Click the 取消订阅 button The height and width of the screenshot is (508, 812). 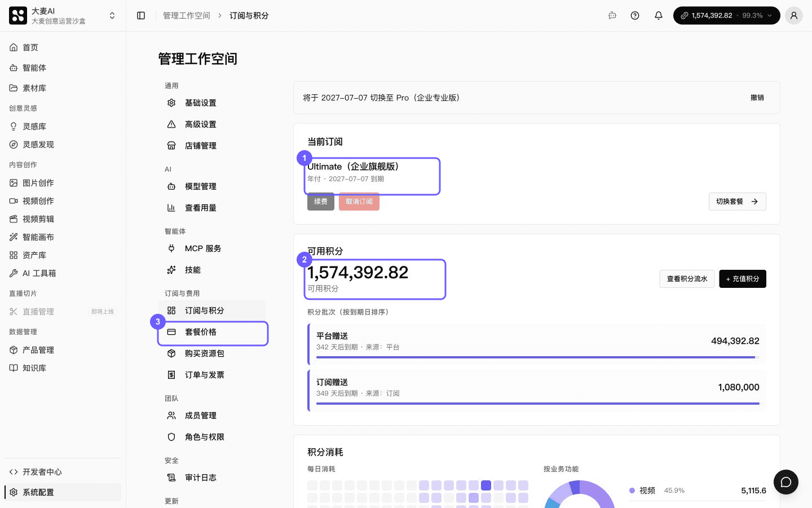point(359,202)
